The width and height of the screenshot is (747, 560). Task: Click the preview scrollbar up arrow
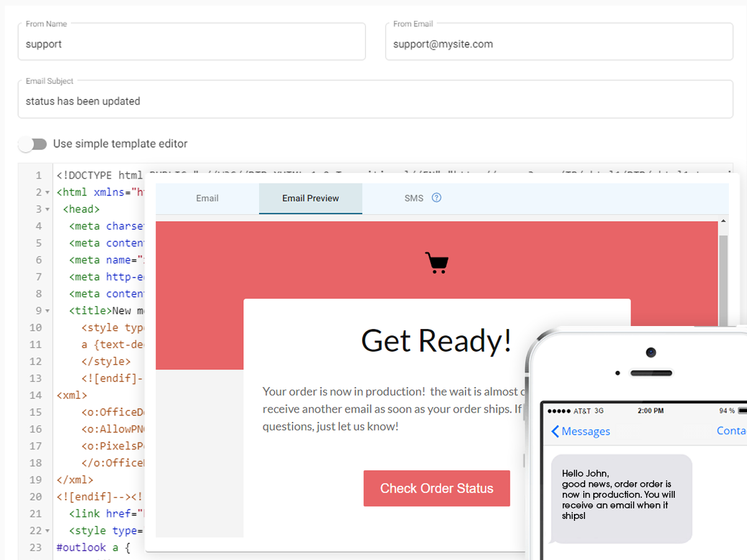(723, 221)
